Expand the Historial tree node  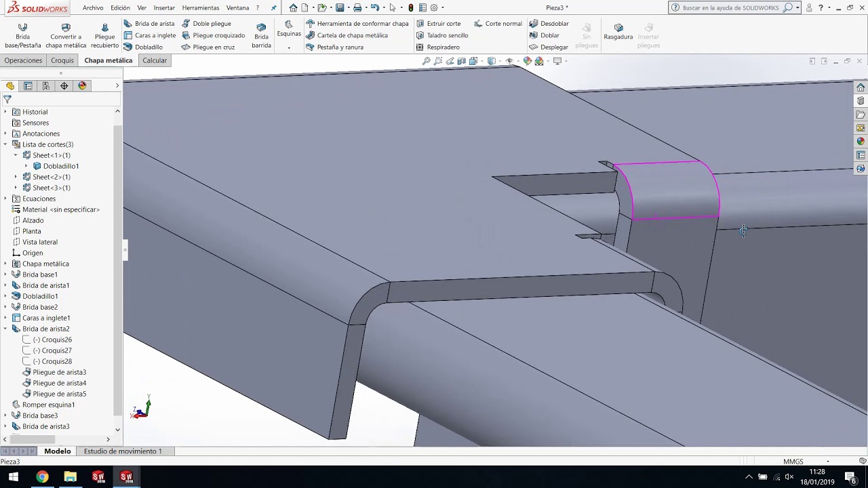point(6,112)
